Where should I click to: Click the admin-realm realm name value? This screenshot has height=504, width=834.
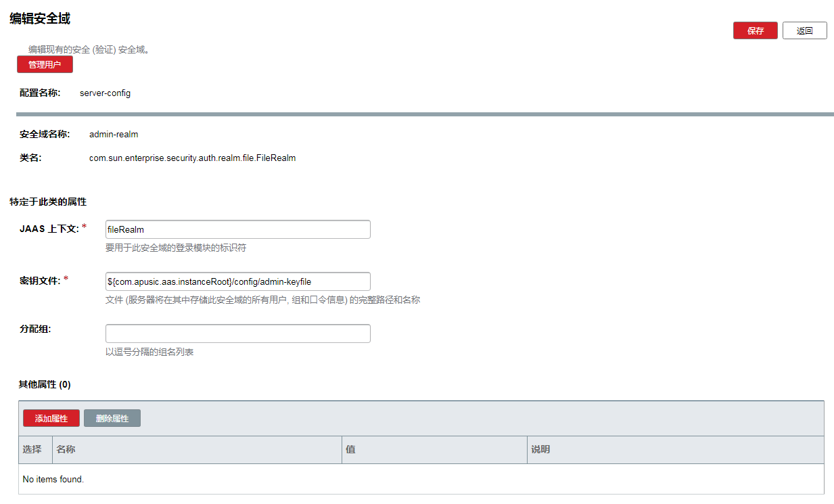114,135
